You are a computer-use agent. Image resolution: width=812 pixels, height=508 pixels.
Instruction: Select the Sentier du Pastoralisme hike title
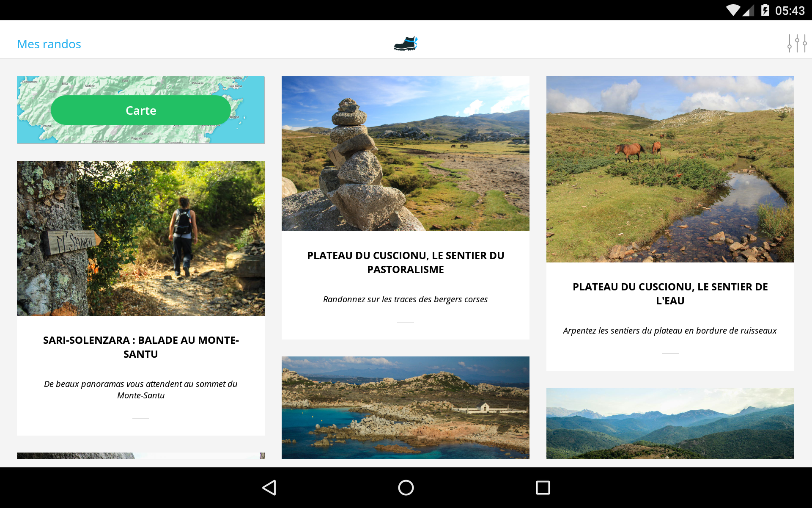[x=405, y=262]
